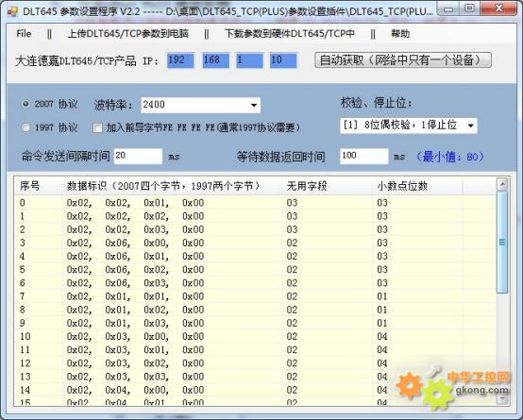Click the 小数点位数 value 03 in row 6
The width and height of the screenshot is (523, 420).
pyautogui.click(x=382, y=283)
